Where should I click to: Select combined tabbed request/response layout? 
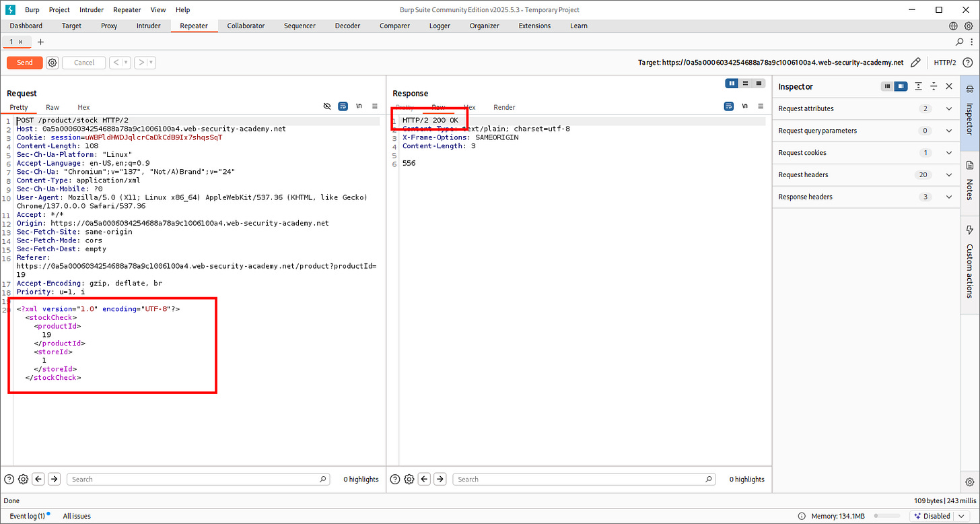759,84
